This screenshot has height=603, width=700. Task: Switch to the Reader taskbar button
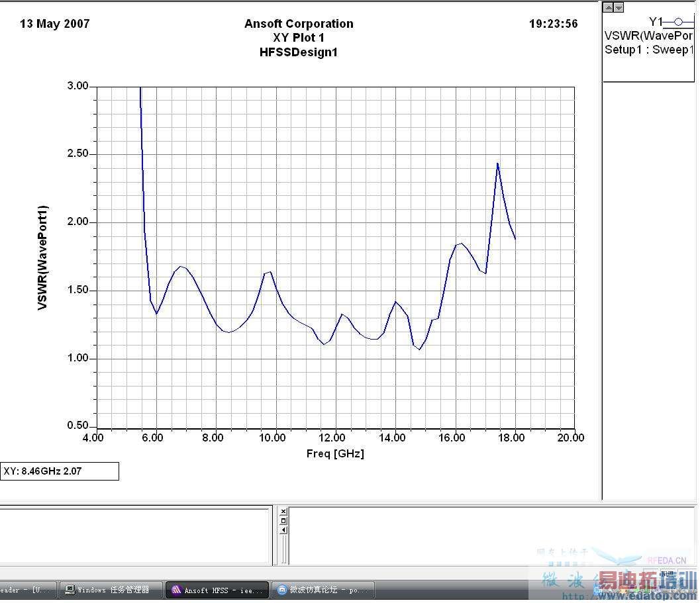point(28,590)
